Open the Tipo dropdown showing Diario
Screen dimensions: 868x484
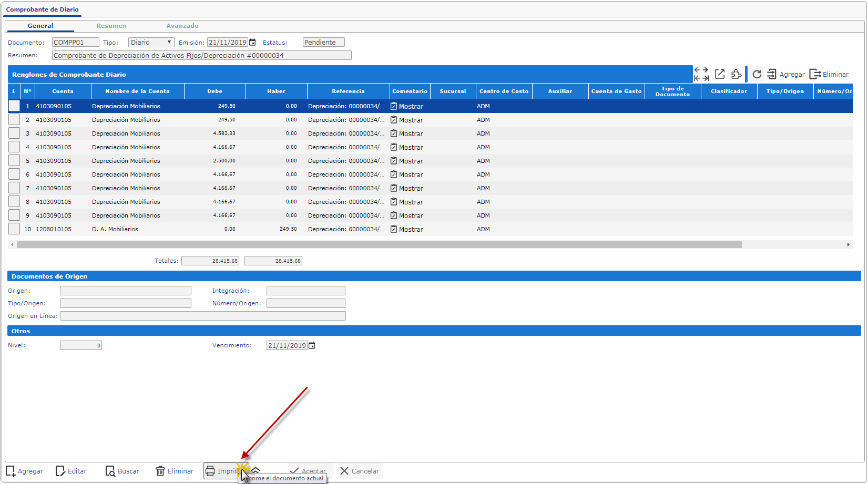tap(151, 43)
